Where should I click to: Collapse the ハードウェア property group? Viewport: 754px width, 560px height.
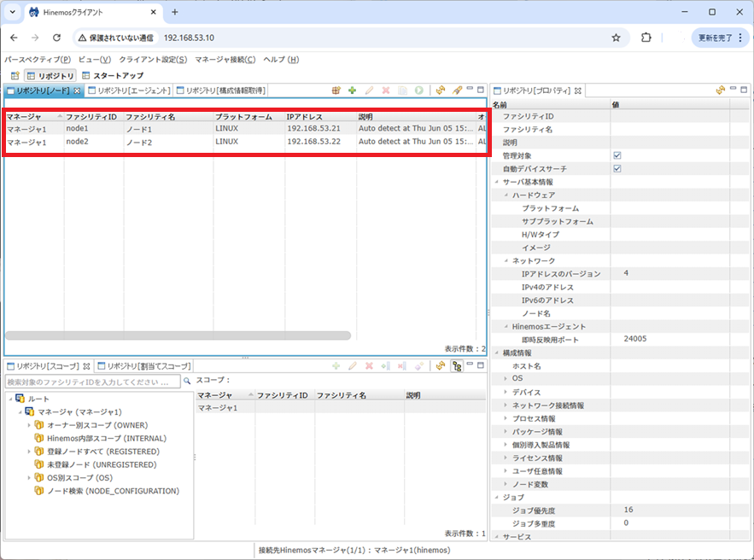point(506,195)
